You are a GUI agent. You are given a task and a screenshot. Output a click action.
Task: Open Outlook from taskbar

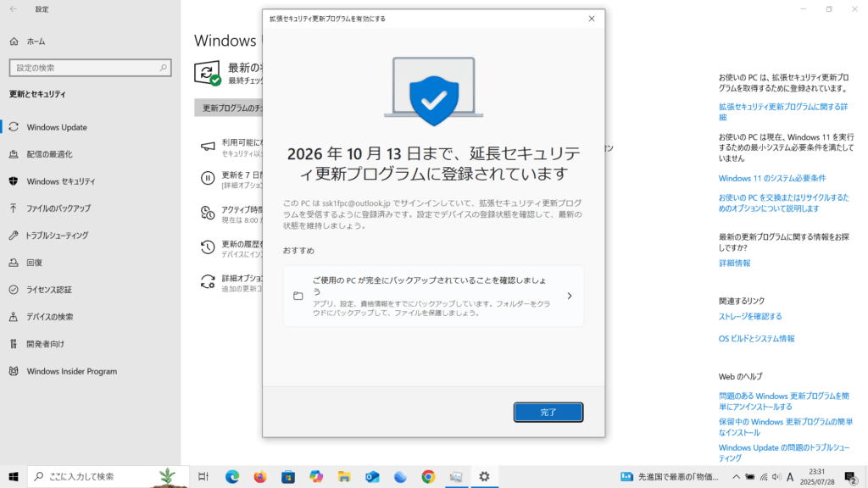[373, 476]
